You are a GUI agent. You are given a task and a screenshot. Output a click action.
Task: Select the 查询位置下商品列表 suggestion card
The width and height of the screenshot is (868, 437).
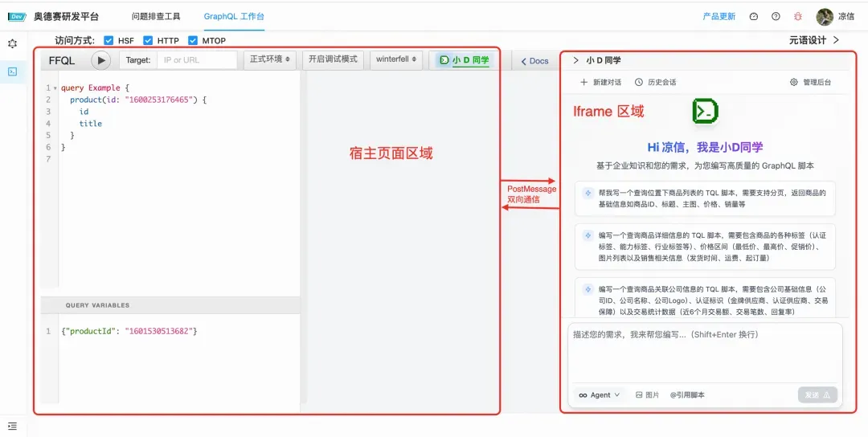tap(705, 198)
